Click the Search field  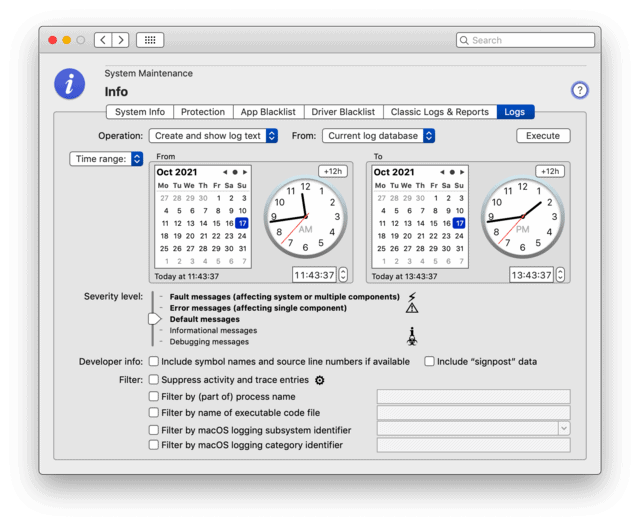[525, 40]
